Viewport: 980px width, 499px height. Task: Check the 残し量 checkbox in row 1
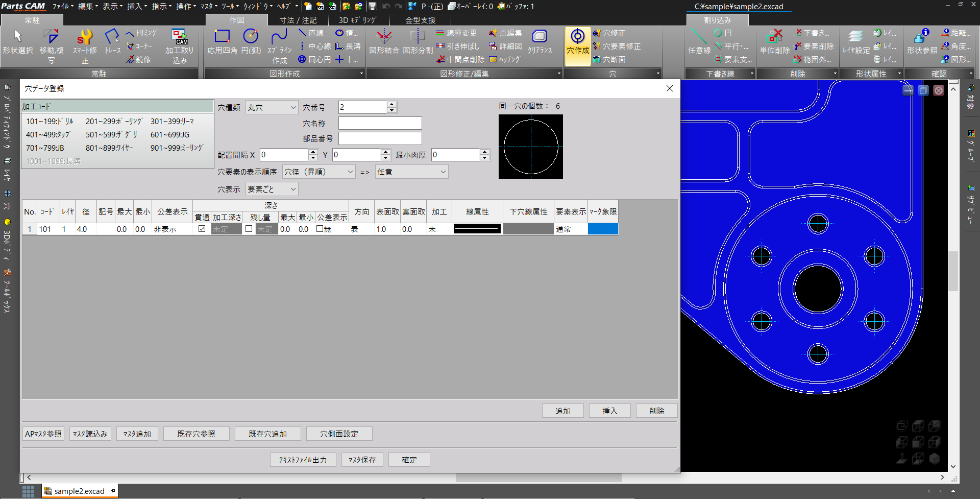[x=249, y=229]
